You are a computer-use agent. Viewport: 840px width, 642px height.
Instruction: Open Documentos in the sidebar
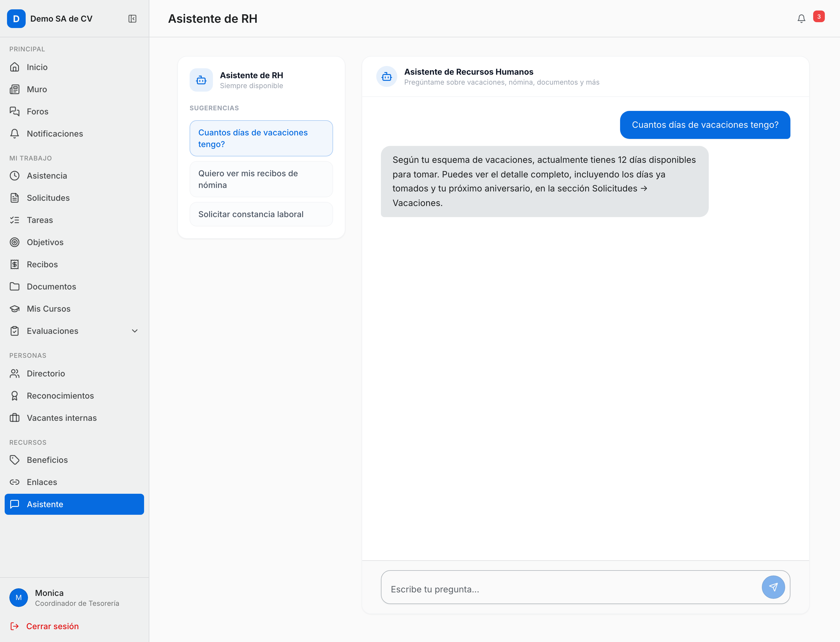click(74, 286)
